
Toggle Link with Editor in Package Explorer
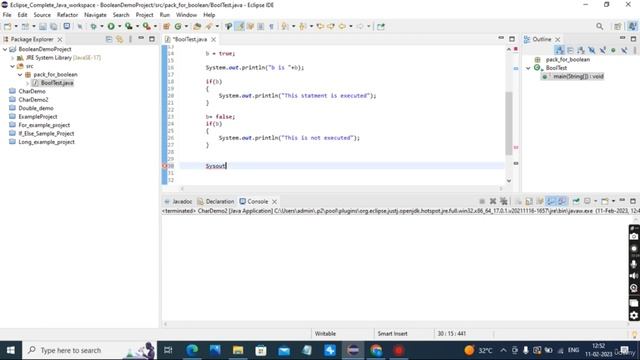120,40
